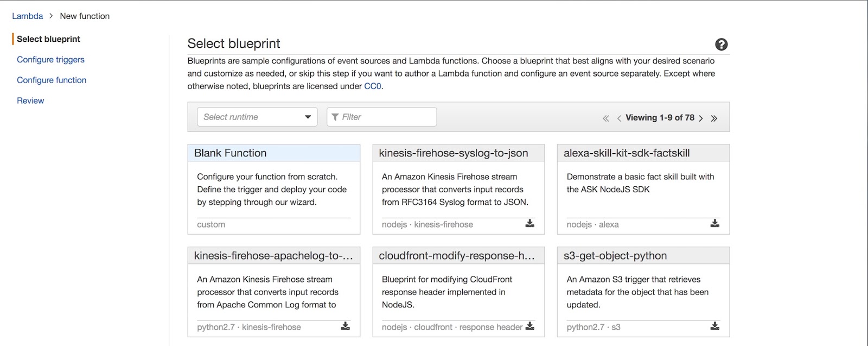Go to the previous page of blueprints

(619, 118)
